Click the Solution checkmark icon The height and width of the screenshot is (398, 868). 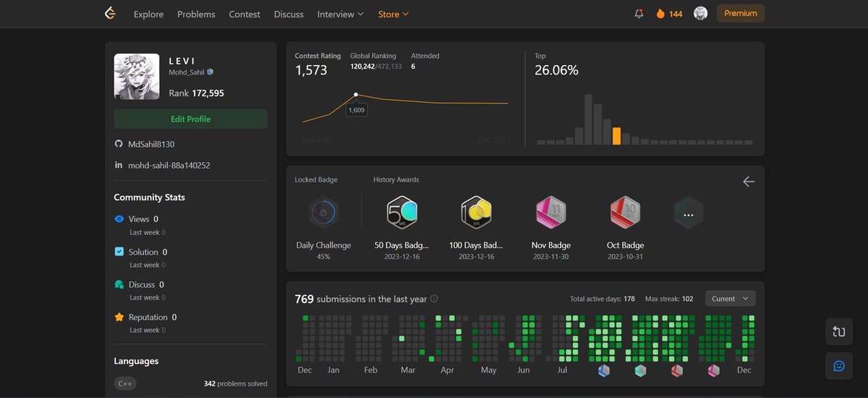coord(119,252)
